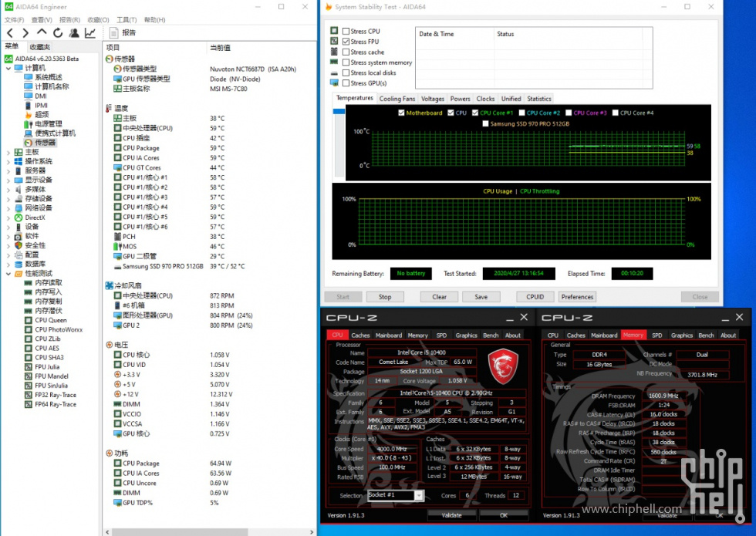Toggle the Motherboard graph checkbox

click(x=401, y=113)
